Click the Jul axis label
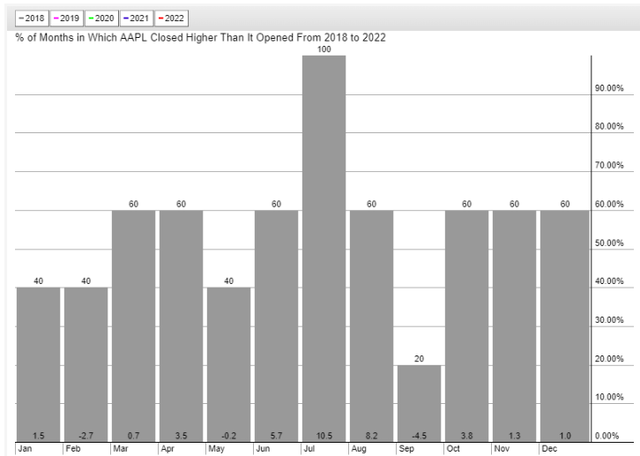Screen dimensions: 640x456 click(x=309, y=449)
